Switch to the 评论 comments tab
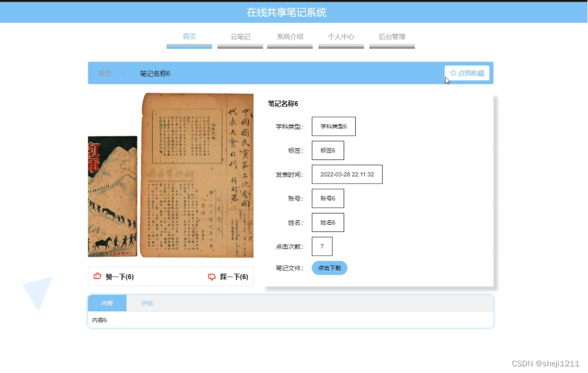This screenshot has height=373, width=588. pyautogui.click(x=147, y=303)
